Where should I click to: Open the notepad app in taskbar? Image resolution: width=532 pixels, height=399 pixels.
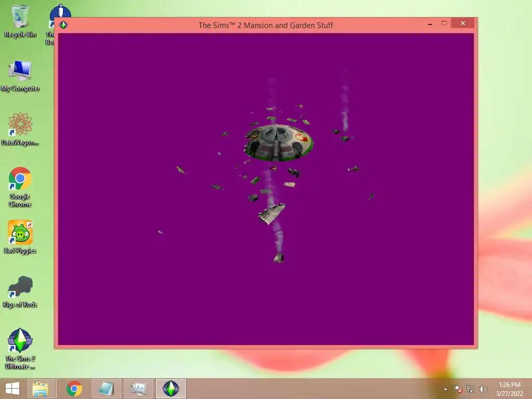pos(106,389)
